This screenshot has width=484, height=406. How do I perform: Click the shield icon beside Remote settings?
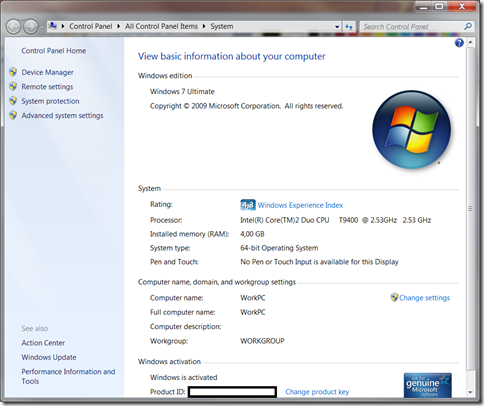point(13,86)
